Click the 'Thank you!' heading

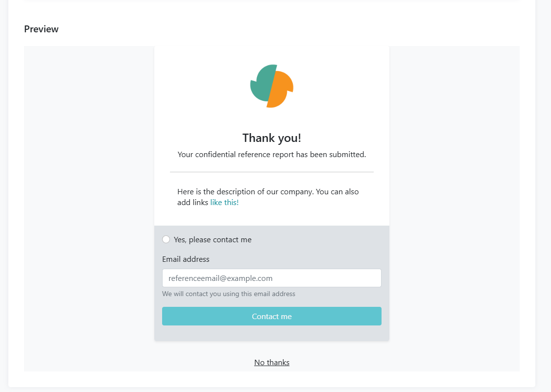point(272,138)
